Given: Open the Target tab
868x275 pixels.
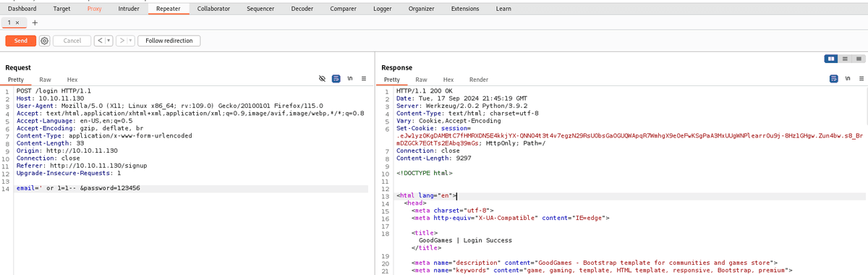Looking at the screenshot, I should coord(62,8).
